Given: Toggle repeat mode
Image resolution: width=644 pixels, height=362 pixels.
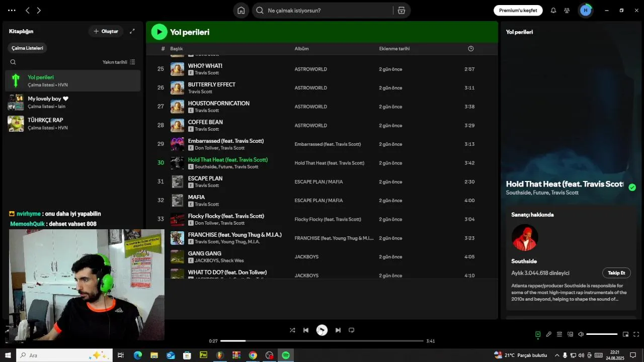Looking at the screenshot, I should pos(352,330).
